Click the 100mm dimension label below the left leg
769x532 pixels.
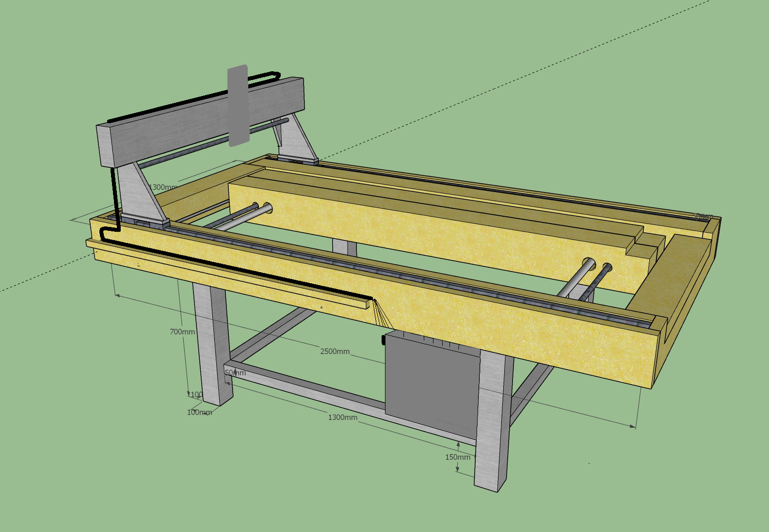pyautogui.click(x=199, y=412)
